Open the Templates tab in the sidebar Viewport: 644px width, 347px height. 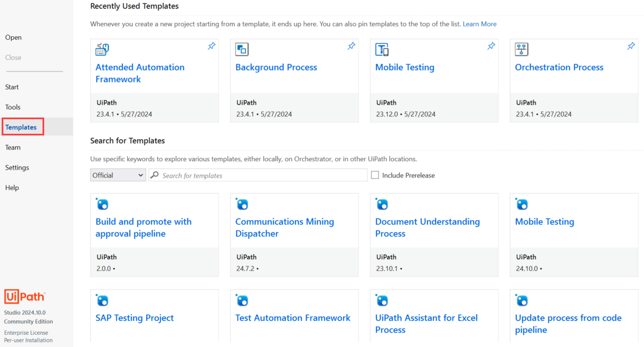[x=21, y=127]
